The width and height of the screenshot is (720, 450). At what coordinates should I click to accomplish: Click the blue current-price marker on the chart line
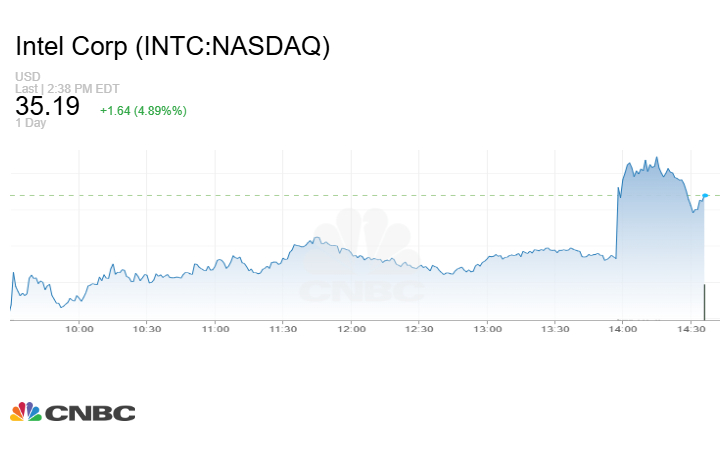(706, 195)
